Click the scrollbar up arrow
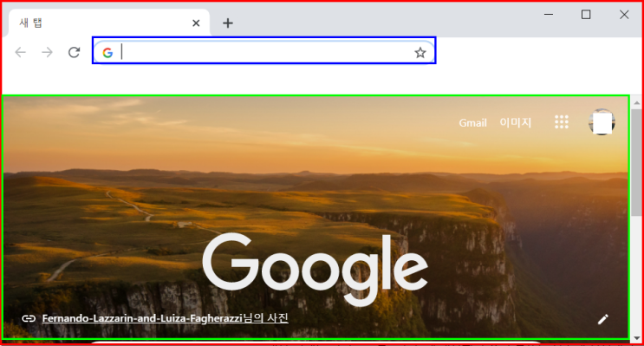644x346 pixels. coord(636,102)
